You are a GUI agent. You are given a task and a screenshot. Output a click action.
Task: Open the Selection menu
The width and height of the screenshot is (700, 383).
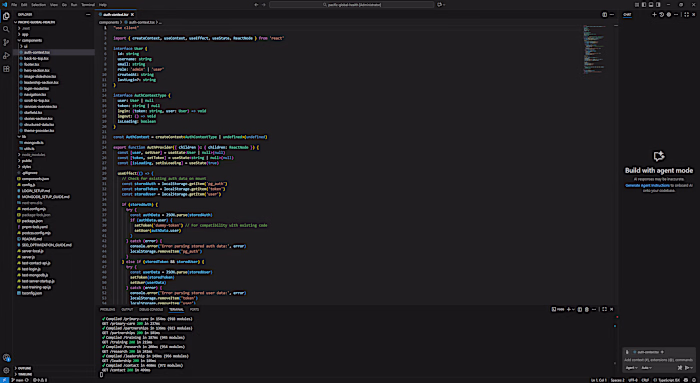point(38,4)
